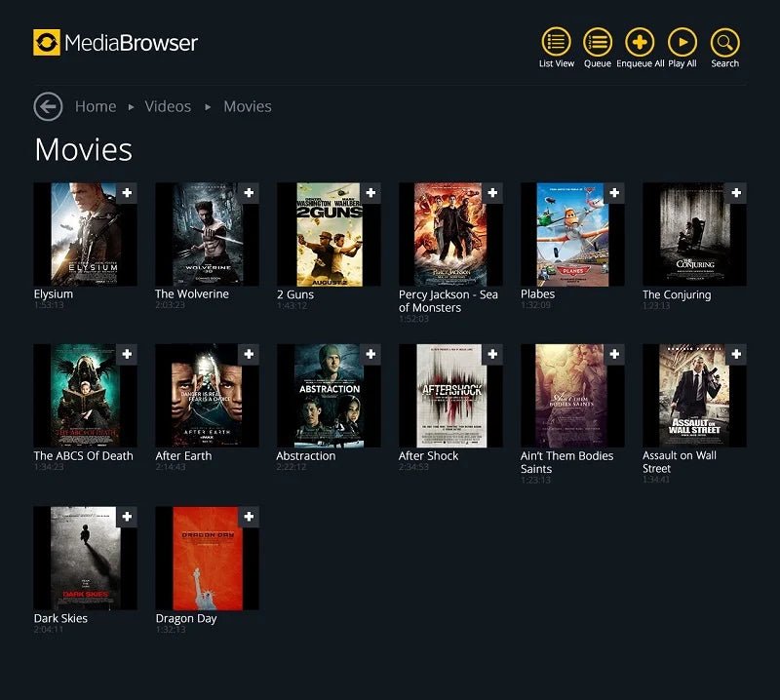Open the Search tool
The height and width of the screenshot is (700, 780).
pyautogui.click(x=723, y=44)
